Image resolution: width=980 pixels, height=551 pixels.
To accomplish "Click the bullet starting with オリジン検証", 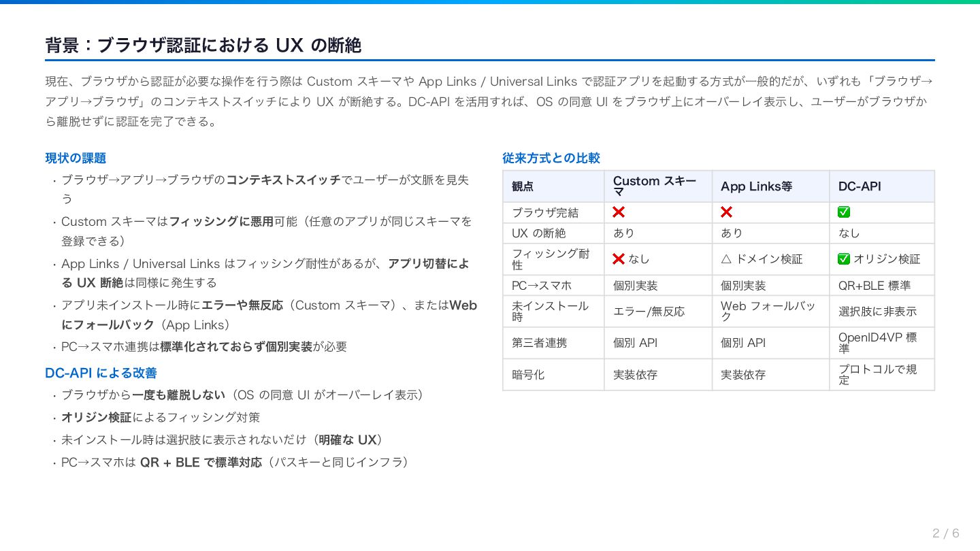I will click(161, 418).
